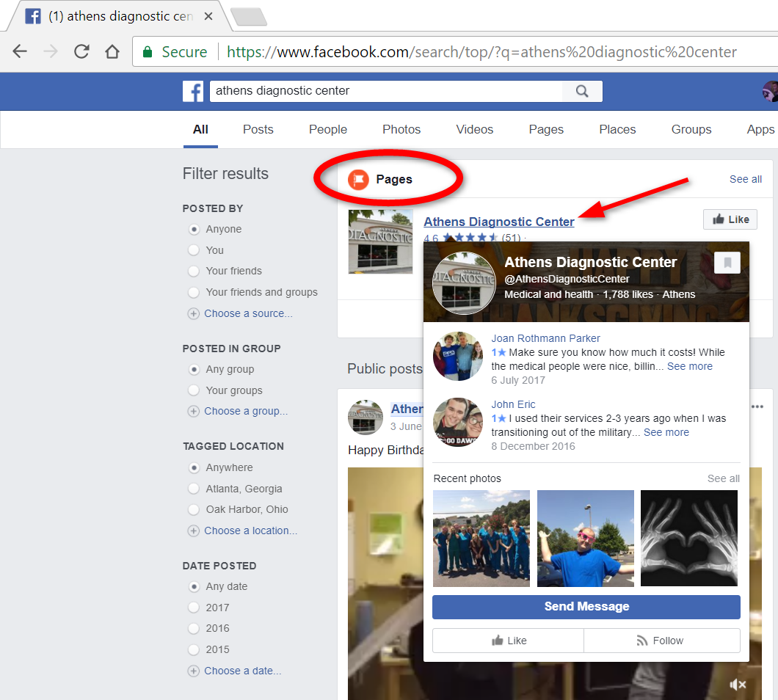Reload the page with the refresh icon

(x=81, y=51)
